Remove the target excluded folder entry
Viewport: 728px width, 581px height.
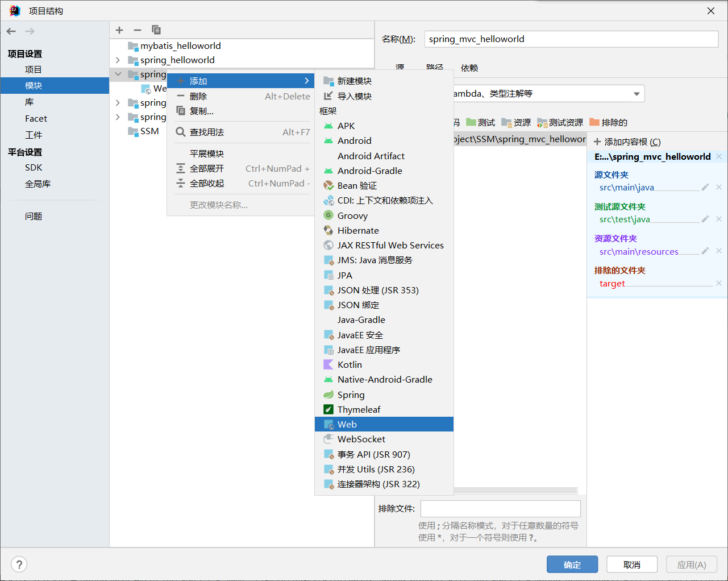coord(719,283)
